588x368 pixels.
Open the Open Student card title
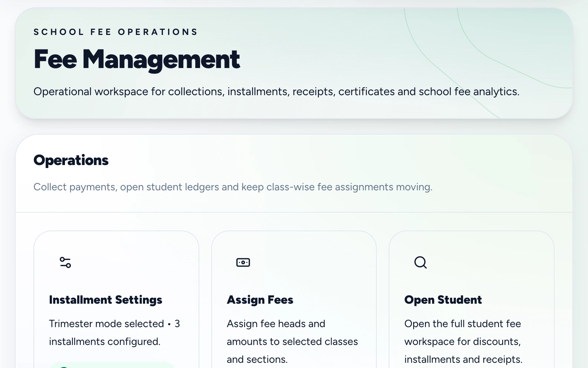coord(443,300)
